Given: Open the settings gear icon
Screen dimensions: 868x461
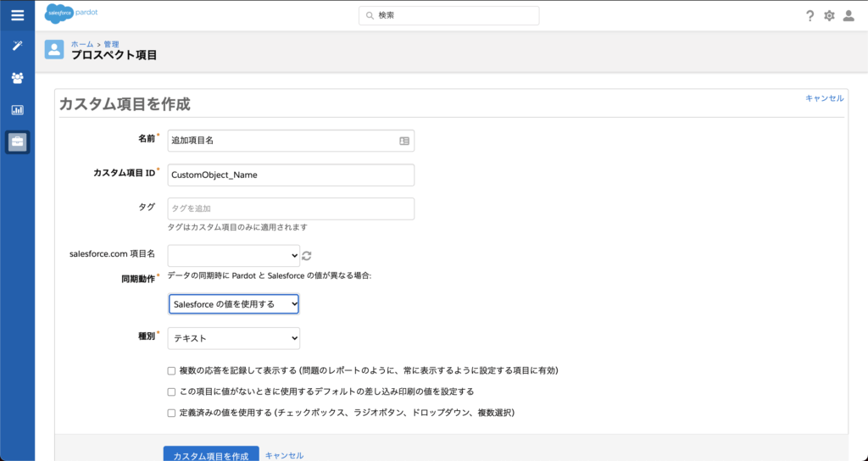Looking at the screenshot, I should pos(829,16).
